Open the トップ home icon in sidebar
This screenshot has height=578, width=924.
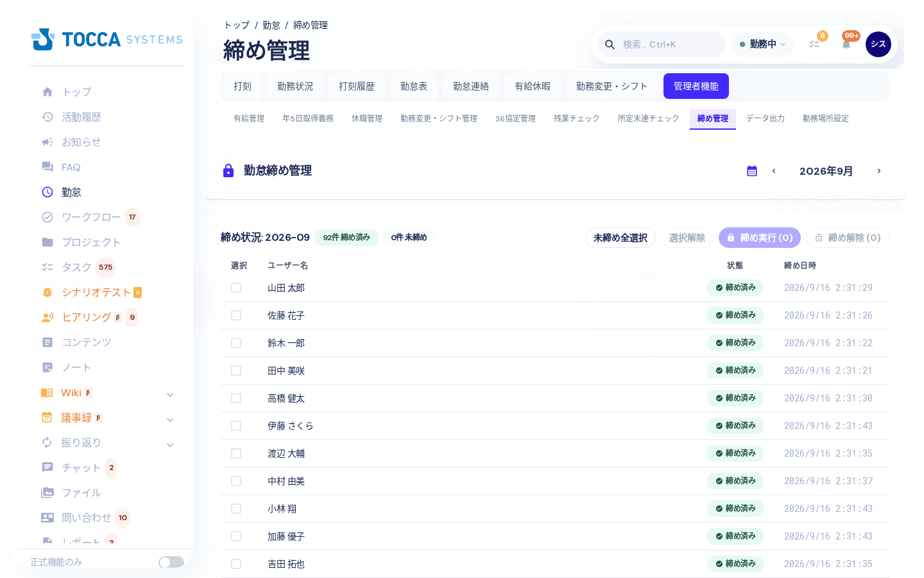click(47, 92)
